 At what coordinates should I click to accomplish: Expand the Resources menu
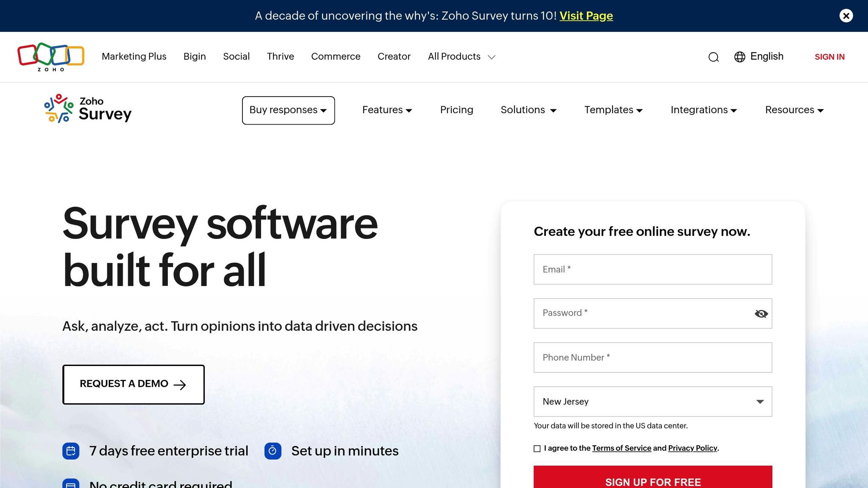794,110
